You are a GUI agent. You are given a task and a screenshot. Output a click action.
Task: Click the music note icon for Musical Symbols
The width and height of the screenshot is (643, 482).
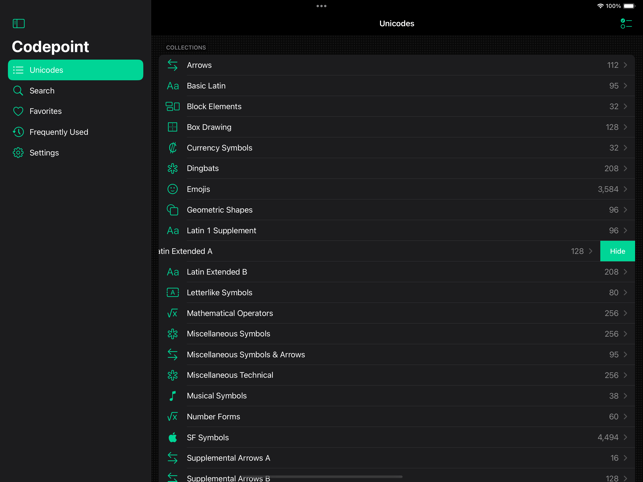click(173, 396)
